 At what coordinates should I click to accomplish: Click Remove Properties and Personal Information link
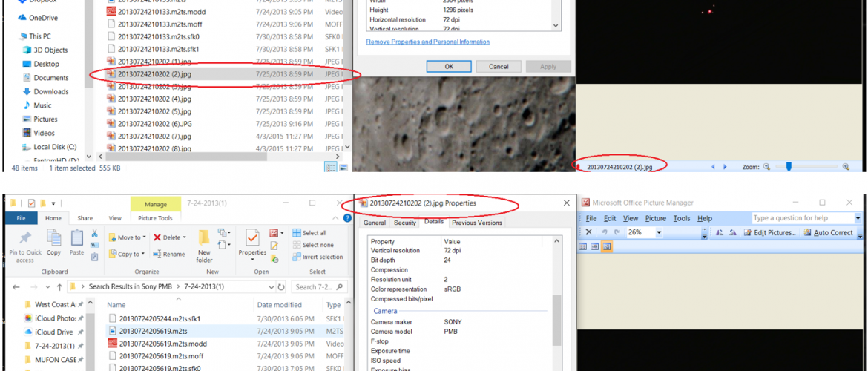pyautogui.click(x=428, y=42)
